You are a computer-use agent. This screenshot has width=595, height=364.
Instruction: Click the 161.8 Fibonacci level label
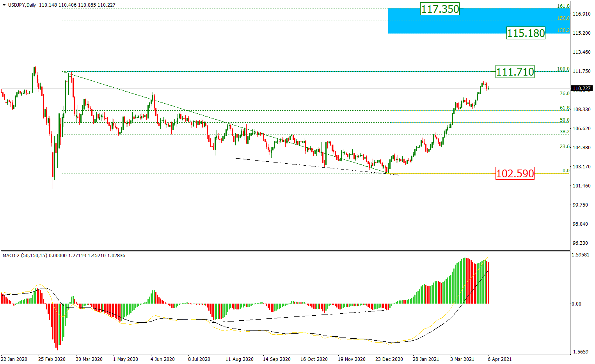(x=563, y=6)
